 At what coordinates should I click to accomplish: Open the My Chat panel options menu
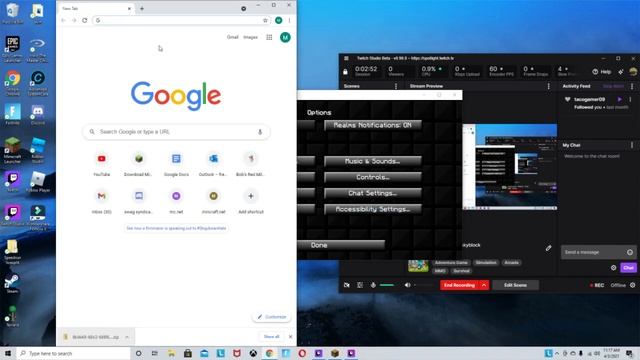632,145
